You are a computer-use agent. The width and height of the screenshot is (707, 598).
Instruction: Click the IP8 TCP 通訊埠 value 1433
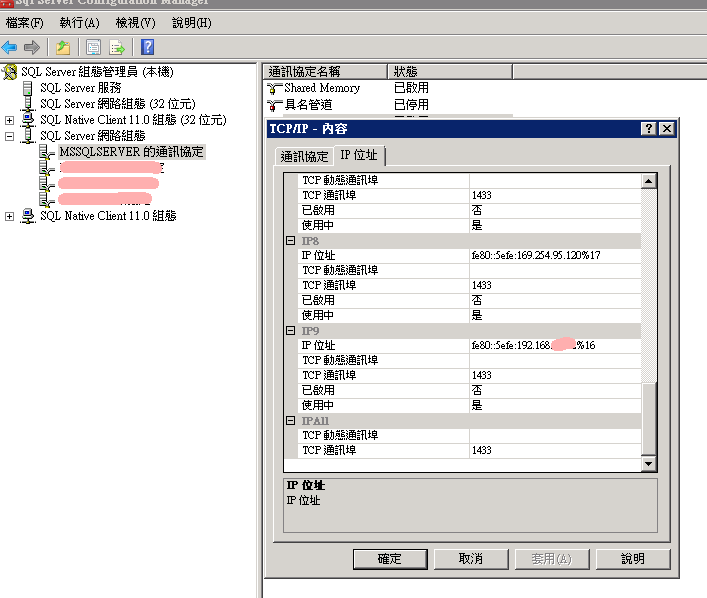click(555, 285)
